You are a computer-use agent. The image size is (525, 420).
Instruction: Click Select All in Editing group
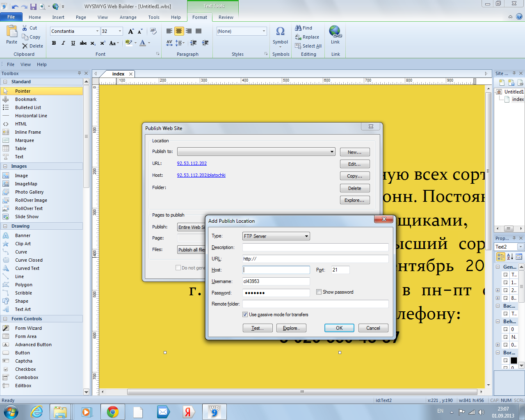click(x=308, y=46)
